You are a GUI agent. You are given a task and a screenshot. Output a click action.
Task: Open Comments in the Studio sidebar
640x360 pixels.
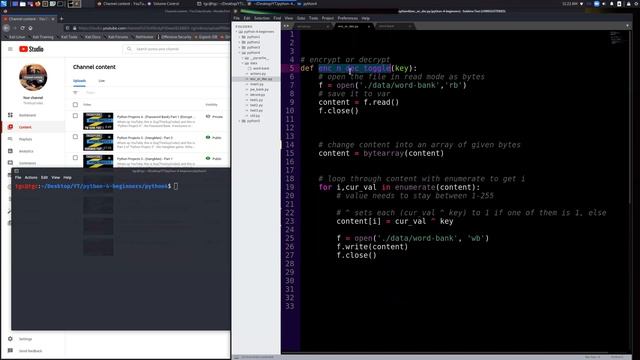click(x=27, y=163)
